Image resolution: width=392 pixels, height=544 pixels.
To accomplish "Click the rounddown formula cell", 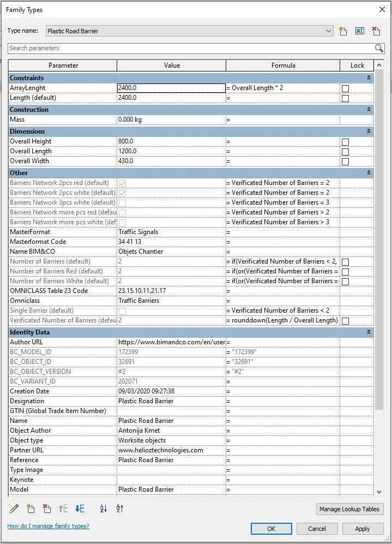I will (282, 320).
